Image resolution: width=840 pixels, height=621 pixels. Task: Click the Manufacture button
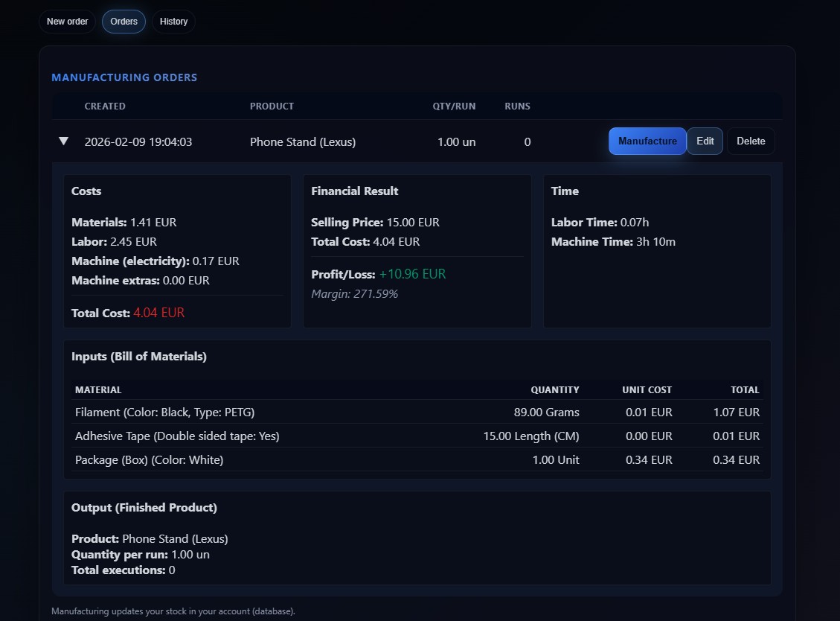647,141
